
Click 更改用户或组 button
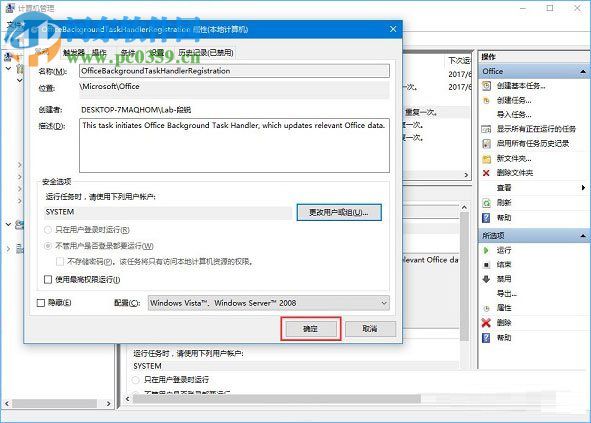point(339,212)
